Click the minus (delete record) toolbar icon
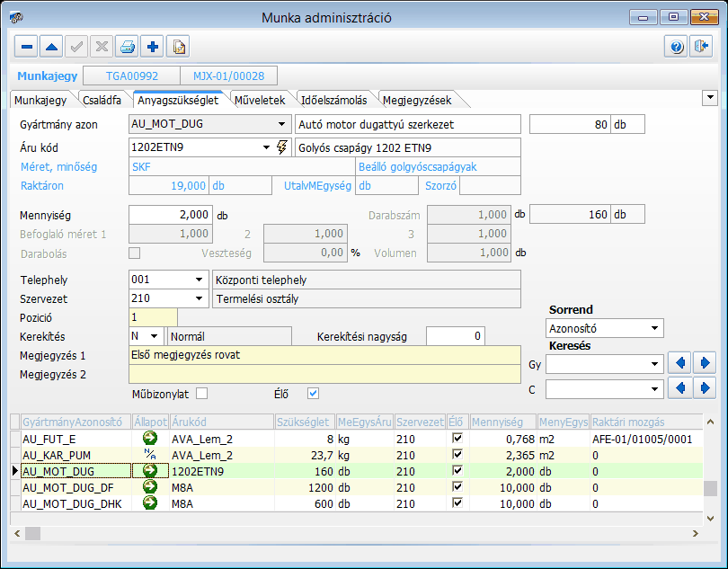 26,47
